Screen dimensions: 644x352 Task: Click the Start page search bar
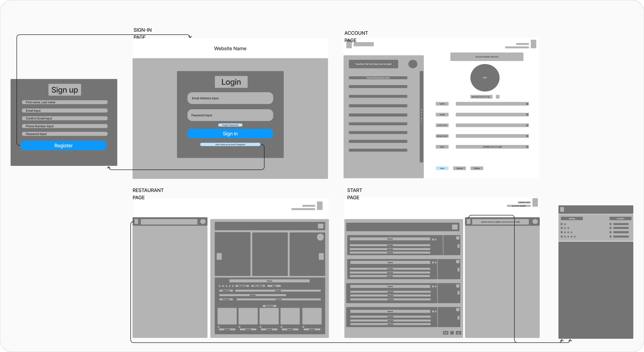501,222
